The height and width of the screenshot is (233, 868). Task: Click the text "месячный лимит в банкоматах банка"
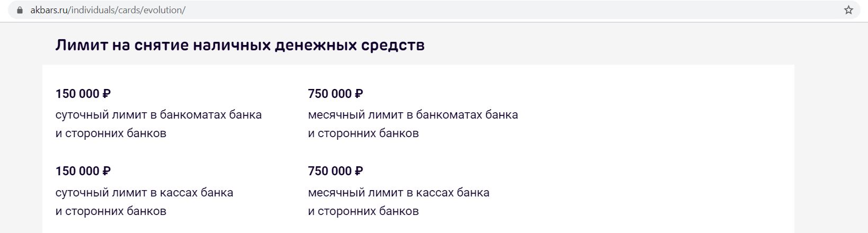pos(413,114)
